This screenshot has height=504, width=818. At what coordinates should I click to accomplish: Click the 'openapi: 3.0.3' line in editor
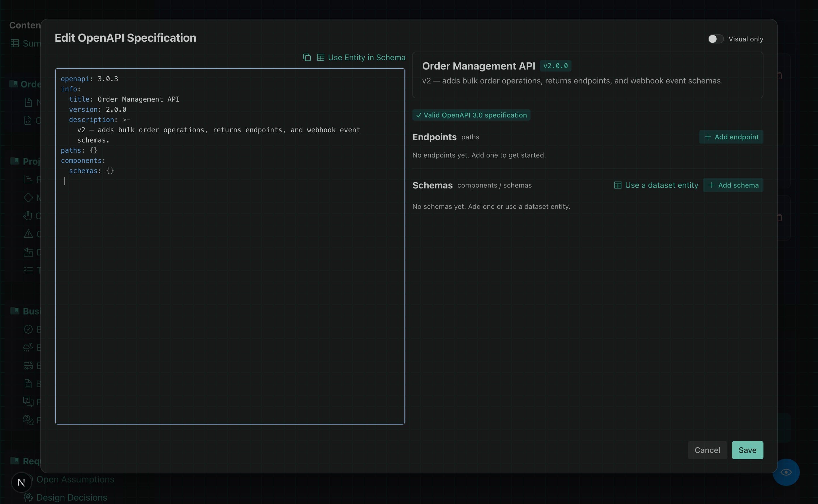89,79
